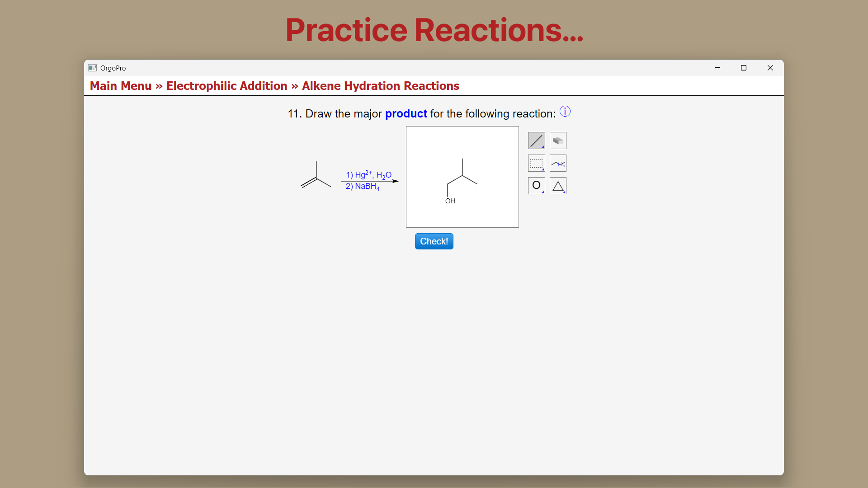Click the NaBH4 reagent label
This screenshot has width=868, height=488.
pyautogui.click(x=363, y=186)
